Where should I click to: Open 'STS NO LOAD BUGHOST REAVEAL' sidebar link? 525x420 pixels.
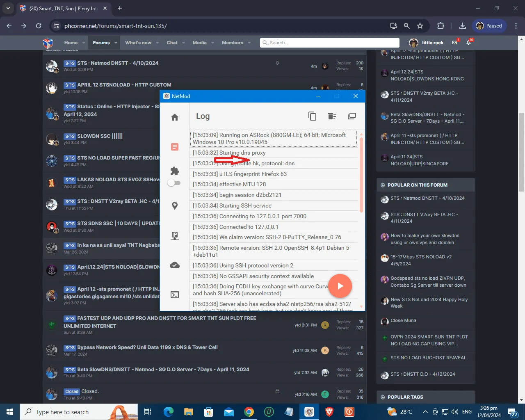coord(428,358)
